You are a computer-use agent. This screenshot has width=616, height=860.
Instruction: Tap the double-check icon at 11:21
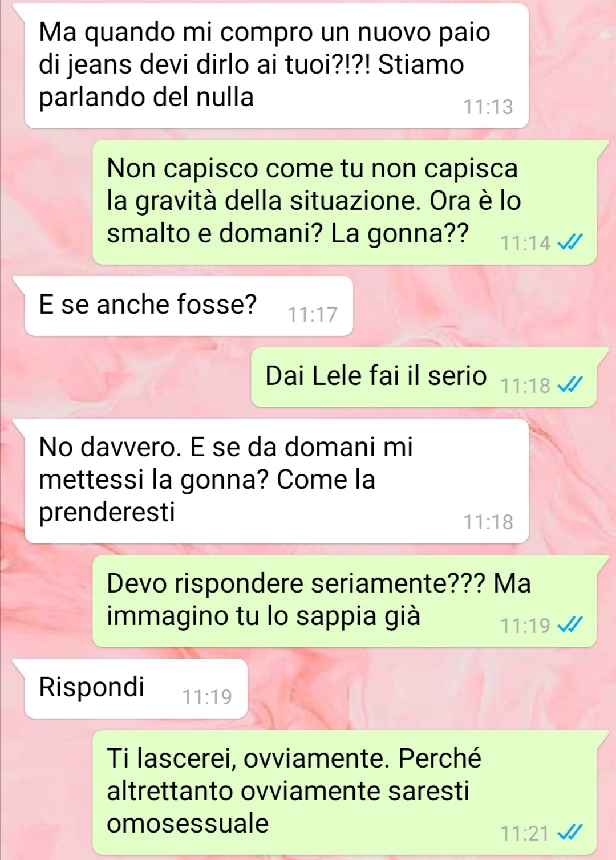point(570,833)
